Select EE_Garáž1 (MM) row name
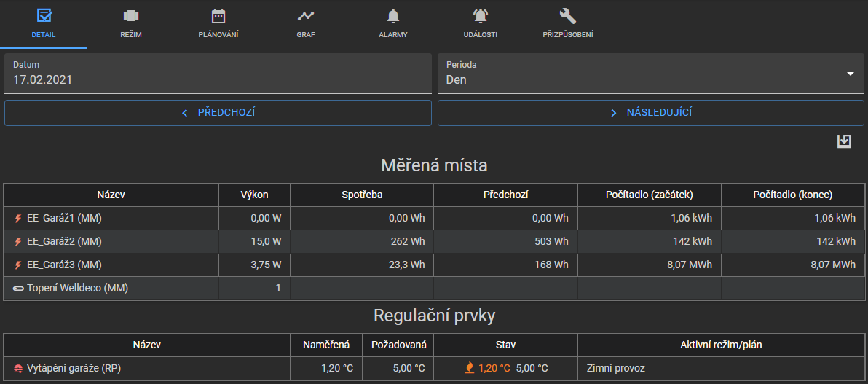 pos(64,219)
